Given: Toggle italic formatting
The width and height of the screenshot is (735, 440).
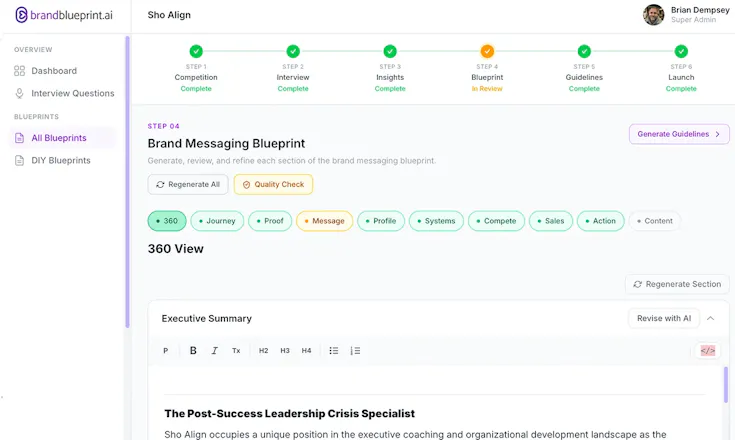Looking at the screenshot, I should 214,351.
